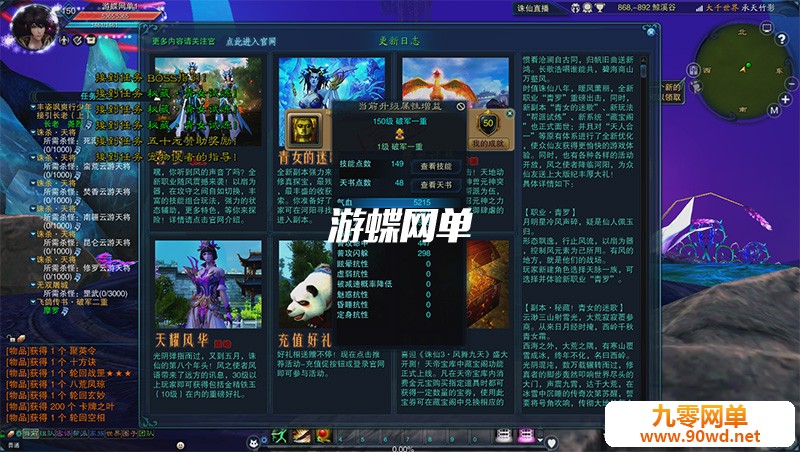Click the 查看天书 button

(x=436, y=185)
